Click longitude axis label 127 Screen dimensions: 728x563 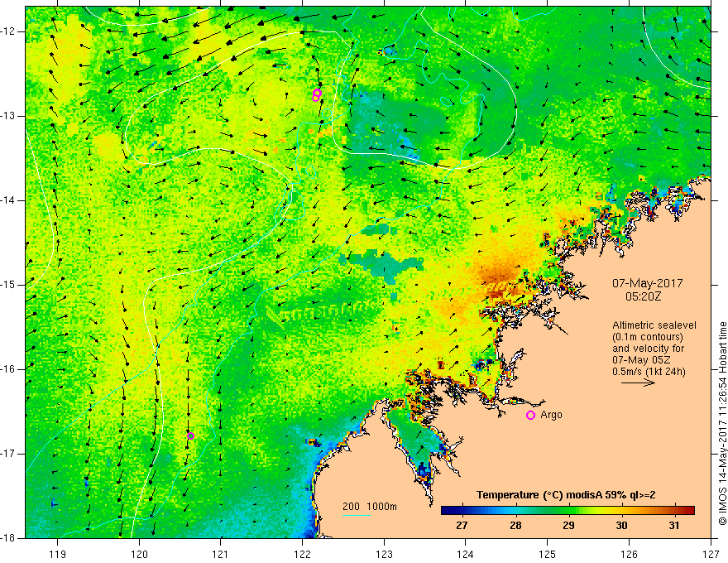click(x=711, y=554)
